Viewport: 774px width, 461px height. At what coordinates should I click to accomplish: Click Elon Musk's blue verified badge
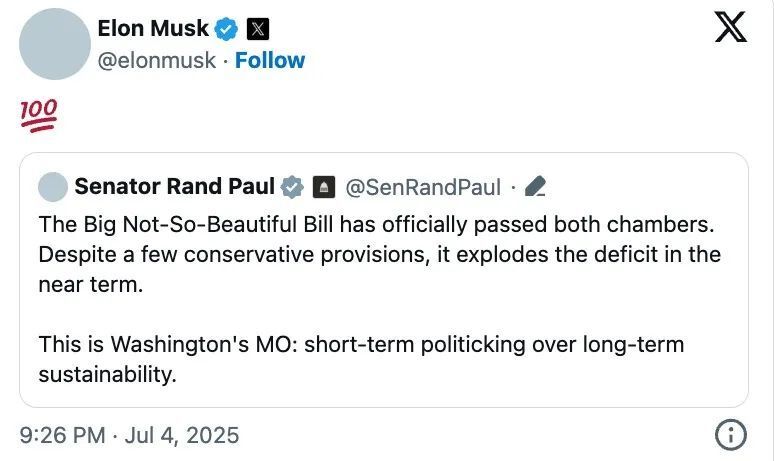(x=226, y=29)
